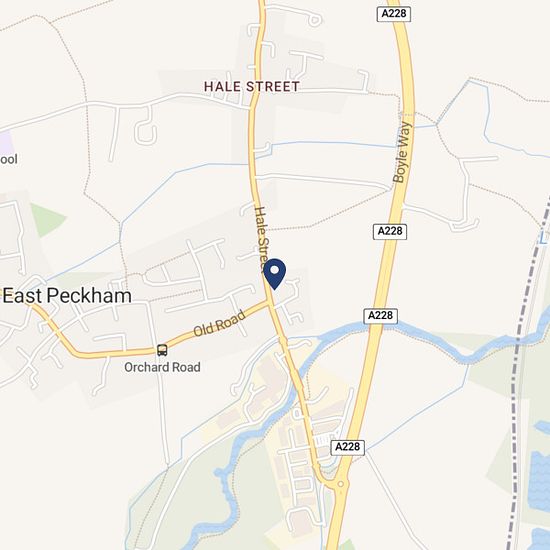Click the Orchard Road stop name text

coord(162,367)
